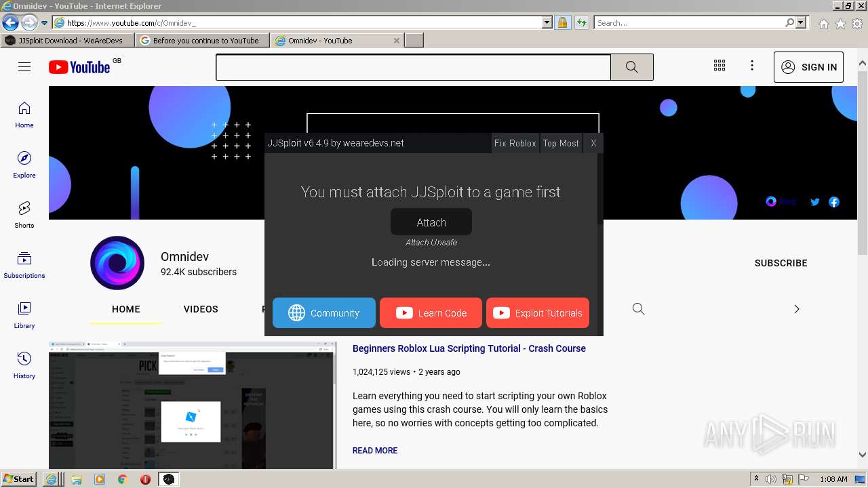Image resolution: width=868 pixels, height=488 pixels.
Task: Click the Internet Explorer forward button
Action: point(28,22)
